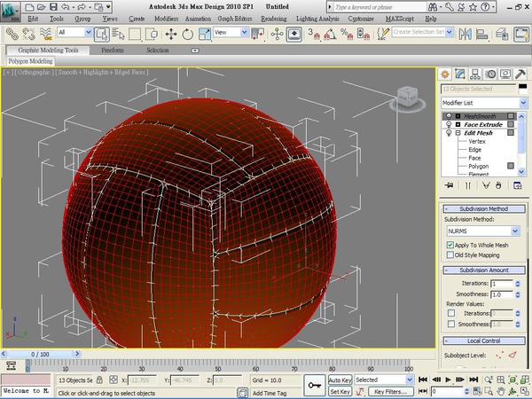The image size is (532, 399).
Task: Click the Mirror tool icon
Action: [465, 34]
